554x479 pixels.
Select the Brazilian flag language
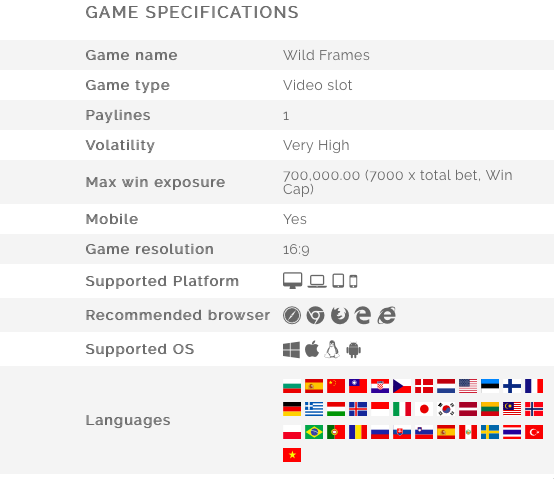314,432
